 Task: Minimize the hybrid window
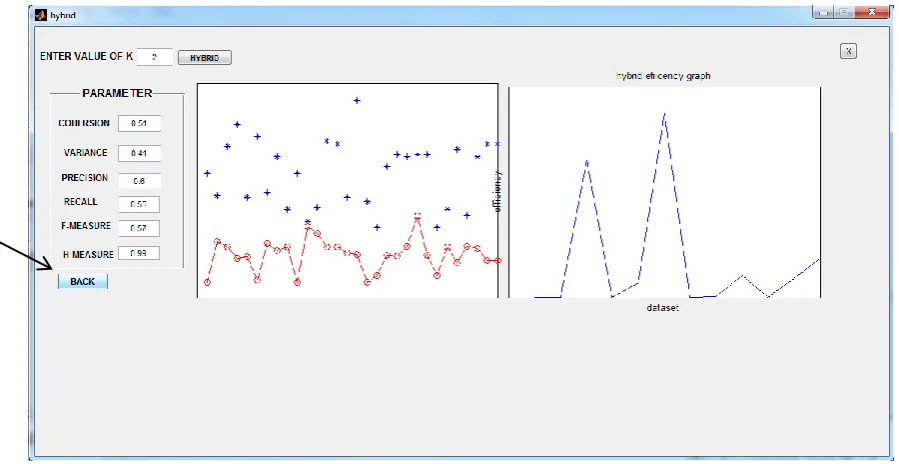click(x=823, y=12)
